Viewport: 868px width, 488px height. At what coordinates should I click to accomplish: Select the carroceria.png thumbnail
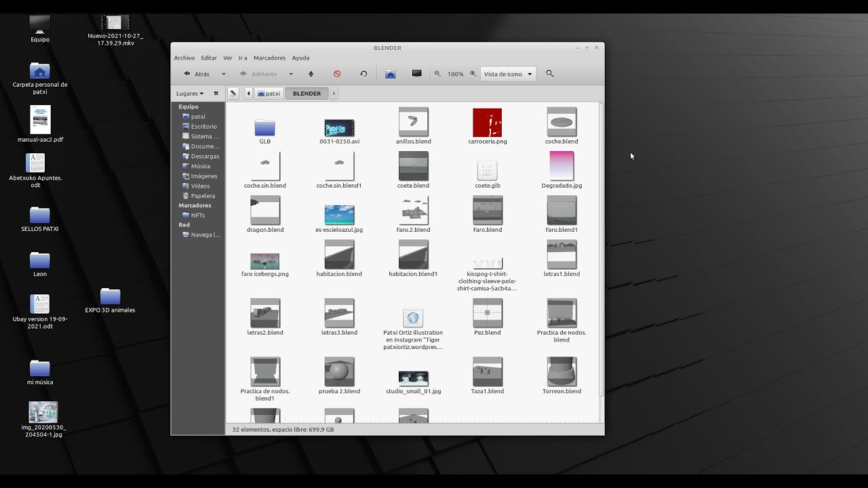[488, 122]
